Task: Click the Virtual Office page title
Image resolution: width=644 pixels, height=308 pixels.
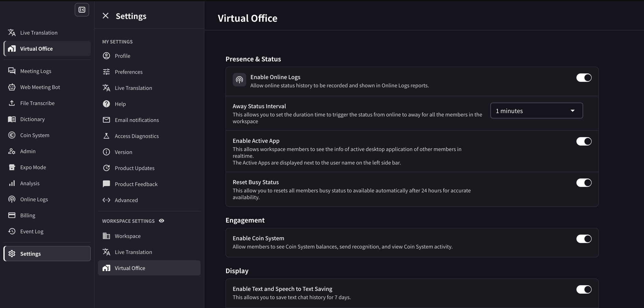Action: point(247,18)
